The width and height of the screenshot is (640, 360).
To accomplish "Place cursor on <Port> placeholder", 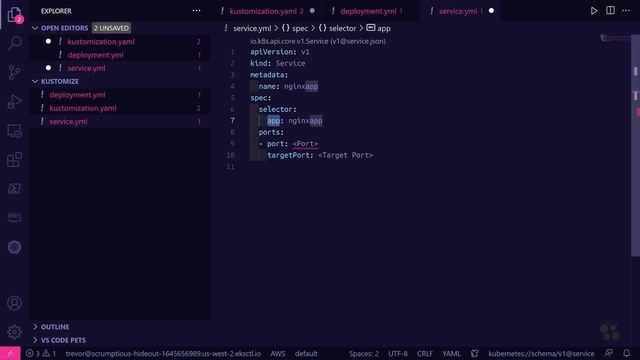I will (305, 144).
